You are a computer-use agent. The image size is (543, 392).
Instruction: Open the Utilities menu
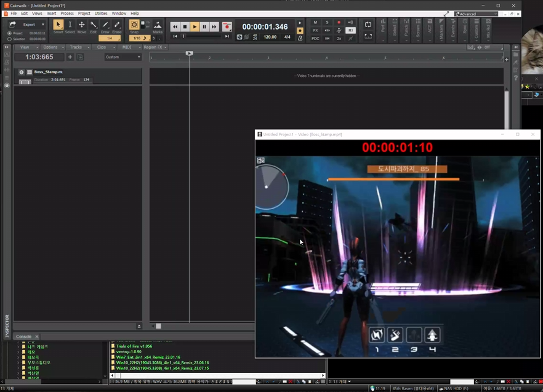click(101, 14)
